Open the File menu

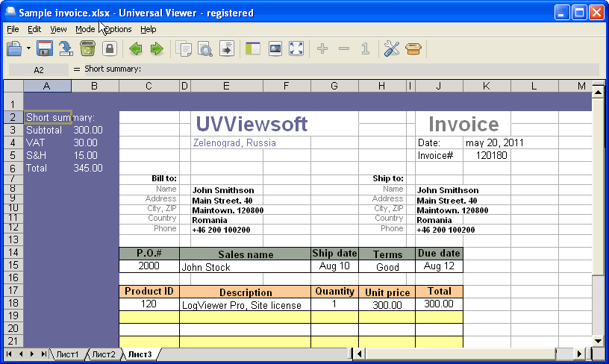point(13,29)
